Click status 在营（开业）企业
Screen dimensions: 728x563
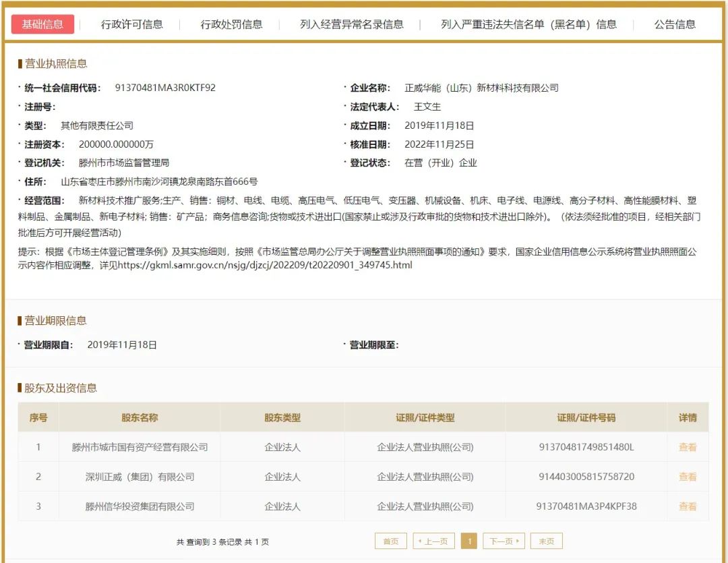coord(441,163)
